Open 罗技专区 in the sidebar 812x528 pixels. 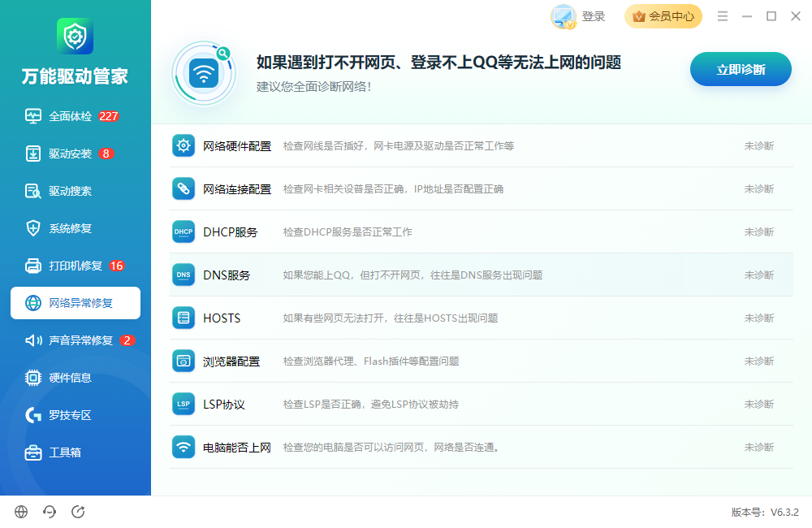[x=75, y=414]
